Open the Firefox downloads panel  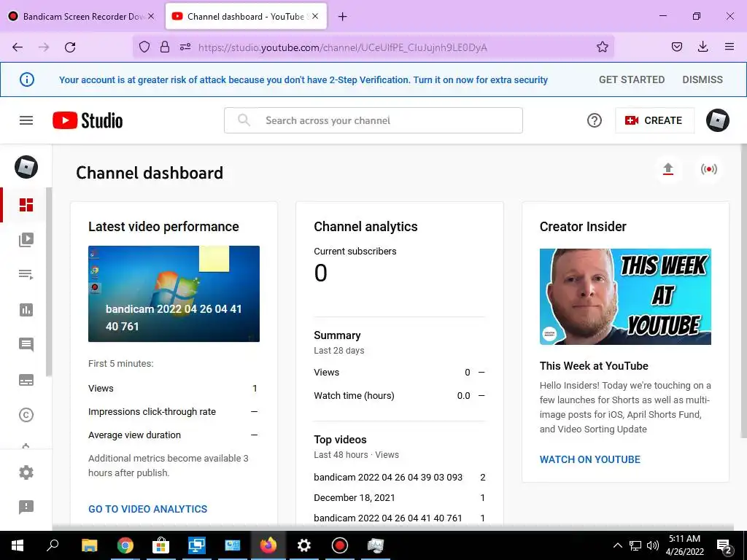coord(703,47)
